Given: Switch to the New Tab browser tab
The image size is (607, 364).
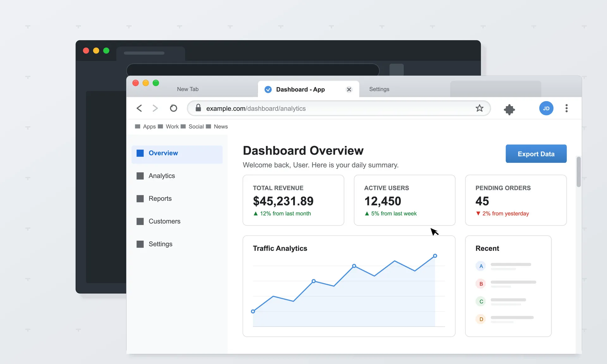Looking at the screenshot, I should pos(188,89).
